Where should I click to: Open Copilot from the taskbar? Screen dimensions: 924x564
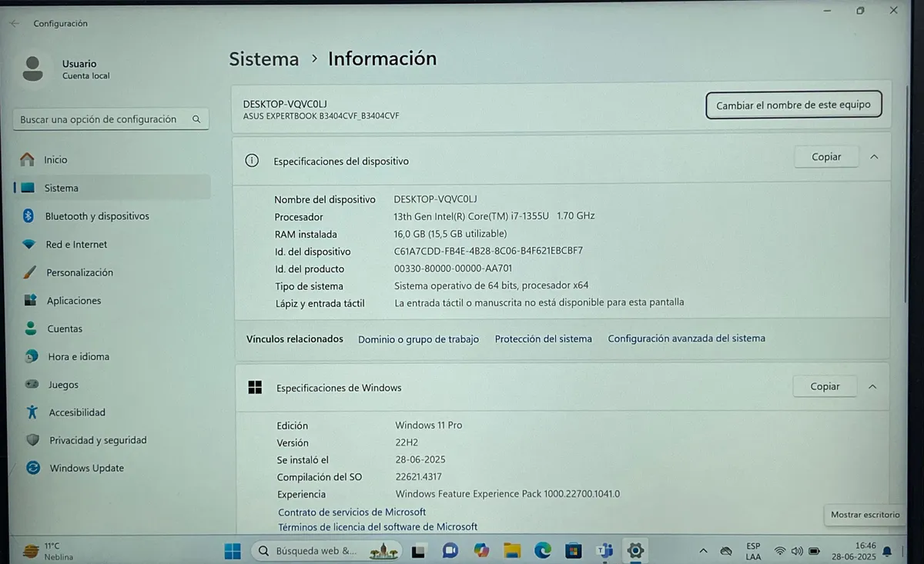tap(481, 551)
